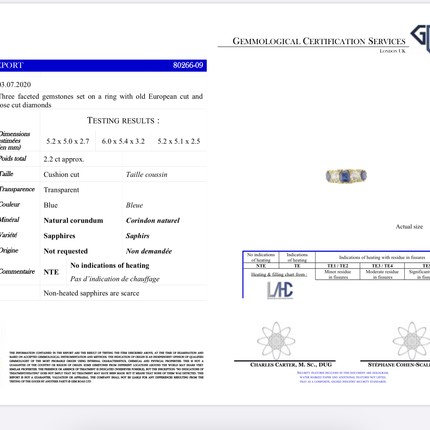The height and width of the screenshot is (430, 430).
Task: Click the Not requested origin value
Action: tap(66, 251)
